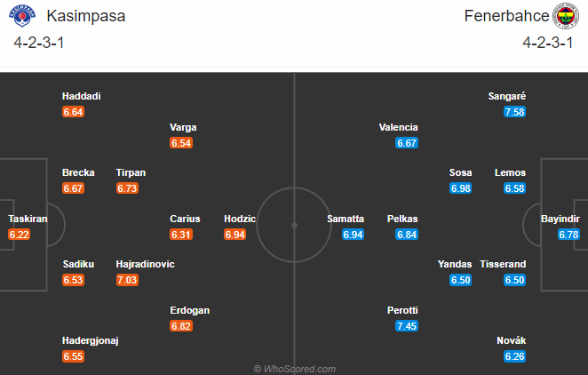Click Sangaré's 7.58 rating badge
This screenshot has height=375, width=588.
tap(514, 112)
